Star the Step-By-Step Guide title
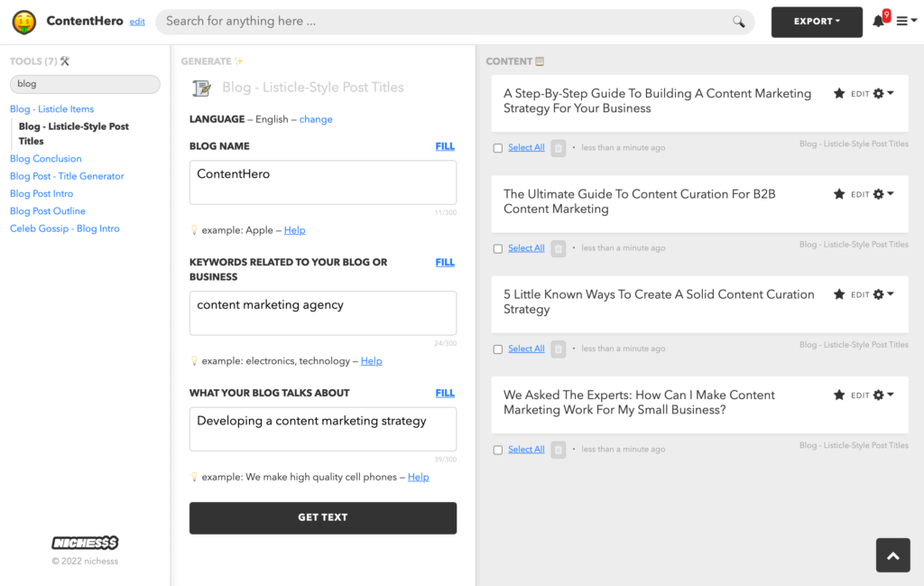 pyautogui.click(x=839, y=93)
